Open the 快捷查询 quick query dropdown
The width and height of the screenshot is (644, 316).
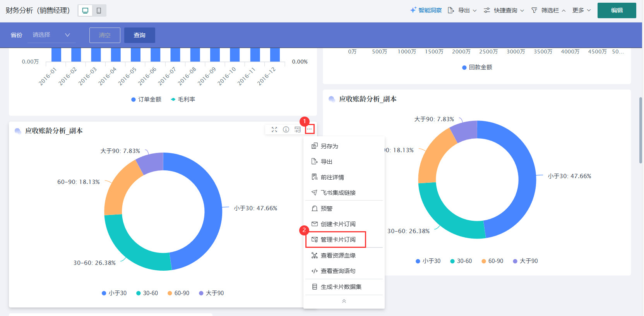click(504, 10)
